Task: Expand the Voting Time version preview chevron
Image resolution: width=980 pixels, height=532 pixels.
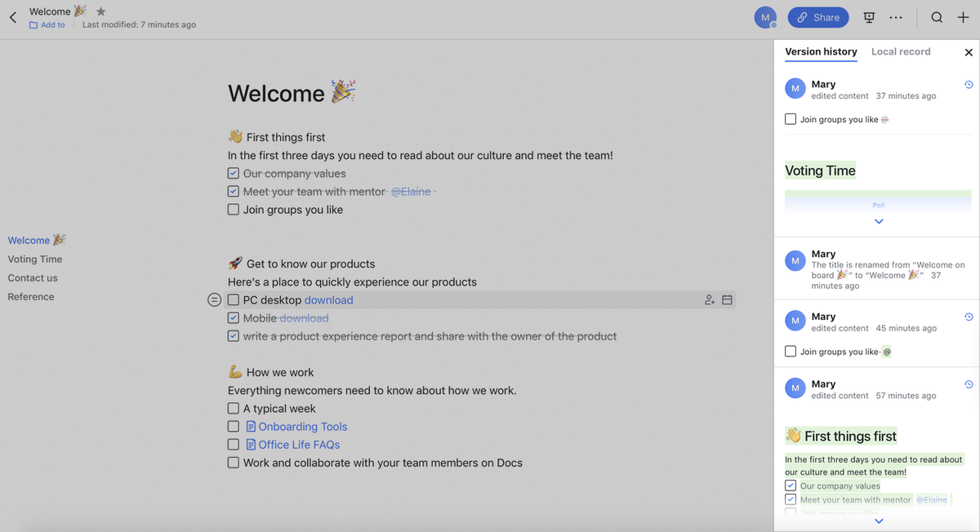Action: pyautogui.click(x=879, y=221)
